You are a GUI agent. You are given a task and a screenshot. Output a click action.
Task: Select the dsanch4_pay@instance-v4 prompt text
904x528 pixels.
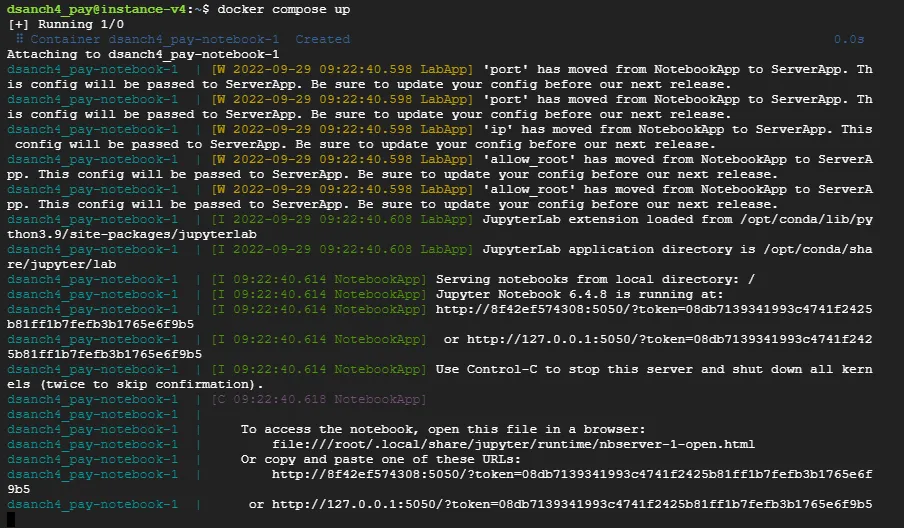pyautogui.click(x=90, y=9)
